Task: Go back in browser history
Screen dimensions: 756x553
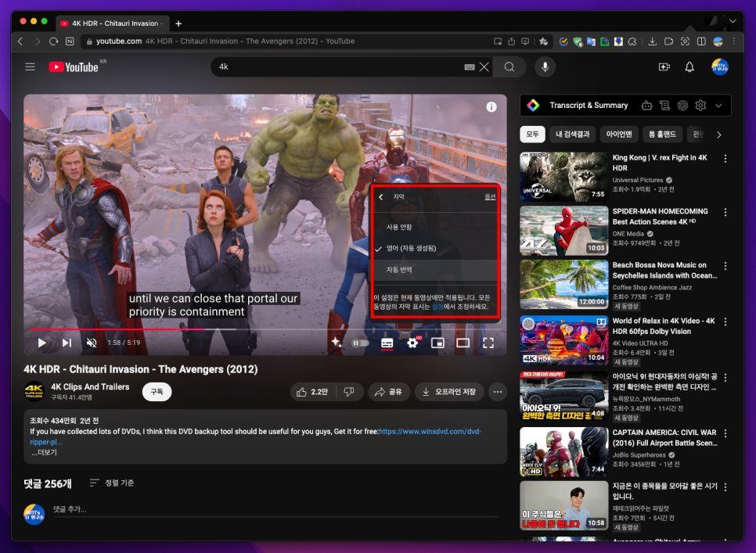Action: pyautogui.click(x=20, y=41)
